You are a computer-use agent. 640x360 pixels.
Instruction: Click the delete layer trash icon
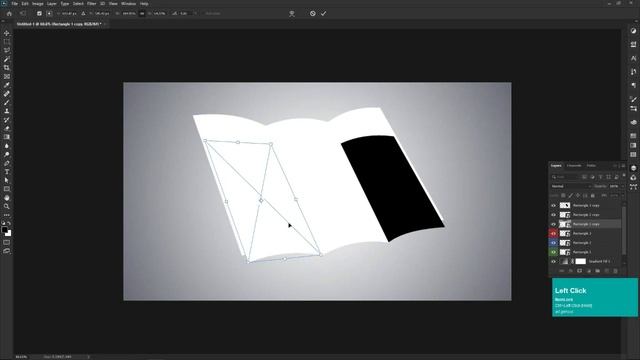[616, 271]
